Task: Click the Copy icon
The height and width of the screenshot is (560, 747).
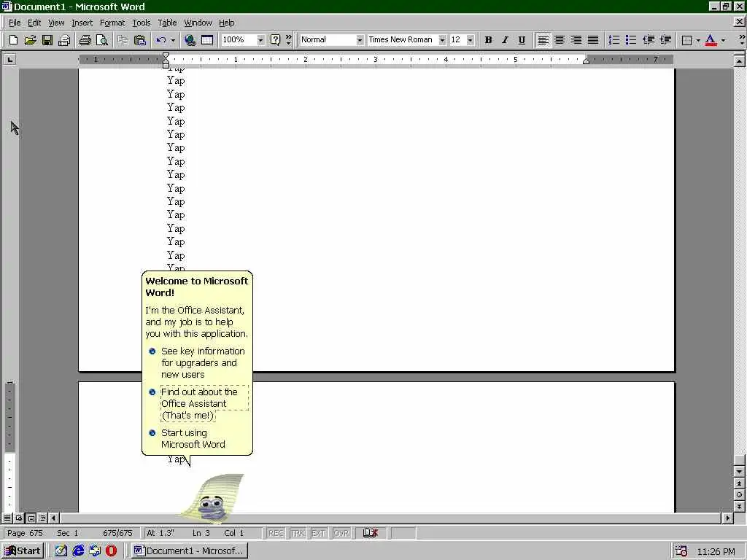Action: [x=123, y=40]
